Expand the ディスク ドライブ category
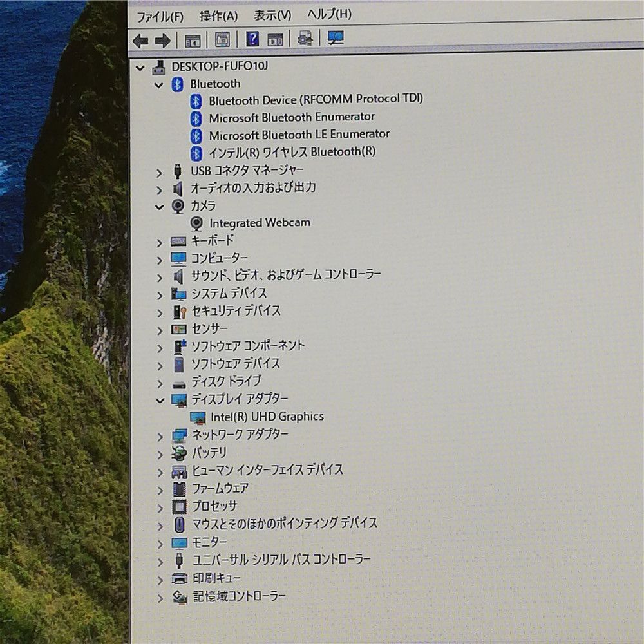This screenshot has height=644, width=644. [x=160, y=384]
